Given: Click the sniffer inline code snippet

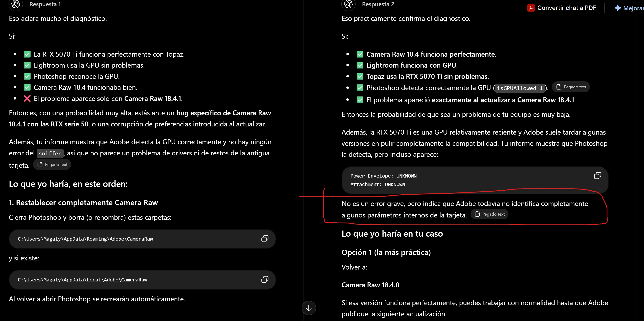Looking at the screenshot, I should click(x=50, y=153).
